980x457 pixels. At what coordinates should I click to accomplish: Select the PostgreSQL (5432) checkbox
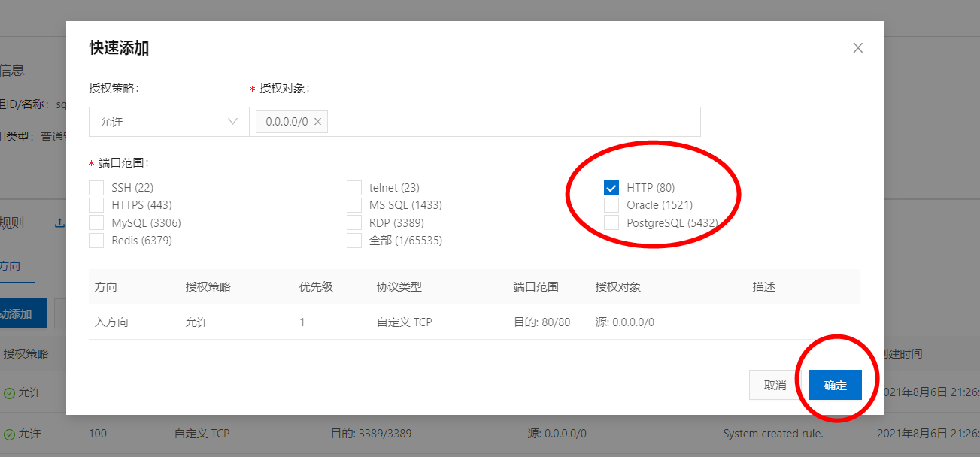(x=611, y=223)
